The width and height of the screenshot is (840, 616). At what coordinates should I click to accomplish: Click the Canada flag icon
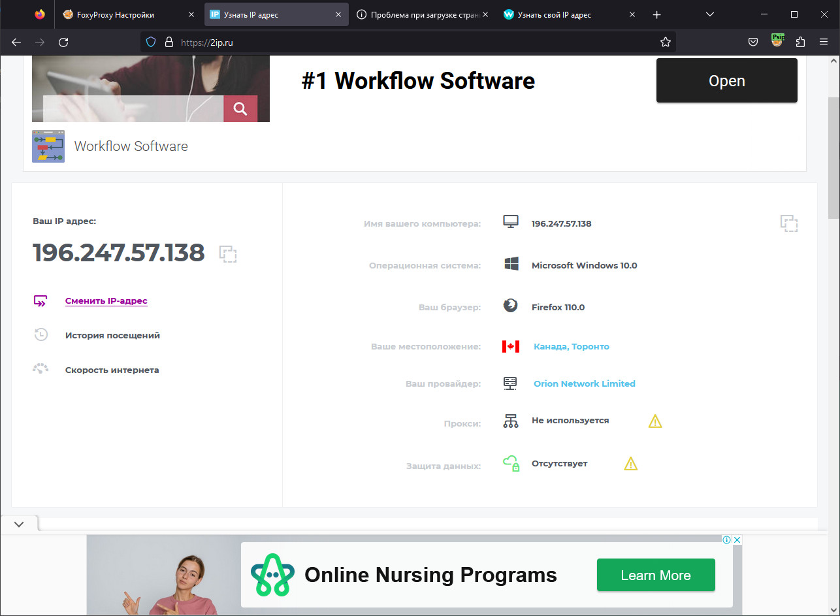coord(511,346)
